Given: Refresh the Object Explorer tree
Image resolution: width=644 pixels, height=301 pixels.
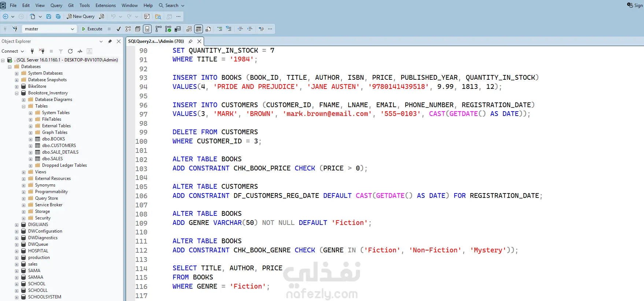Looking at the screenshot, I should [70, 51].
